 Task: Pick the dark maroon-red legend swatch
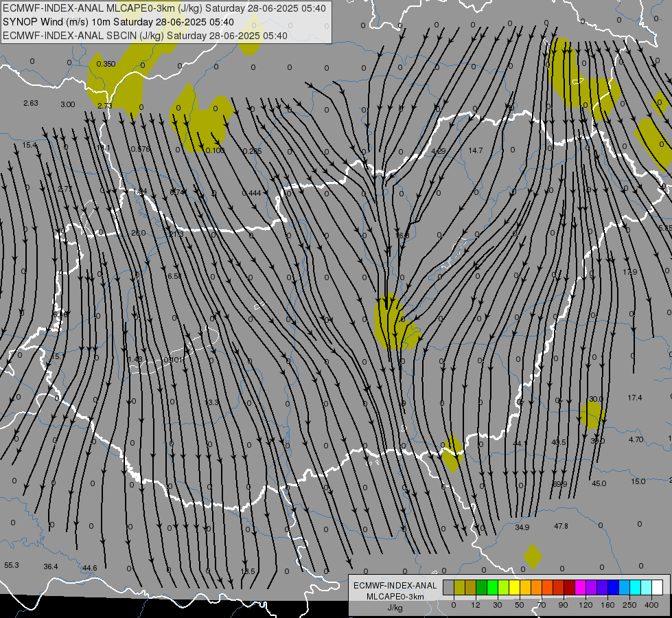[x=569, y=587]
